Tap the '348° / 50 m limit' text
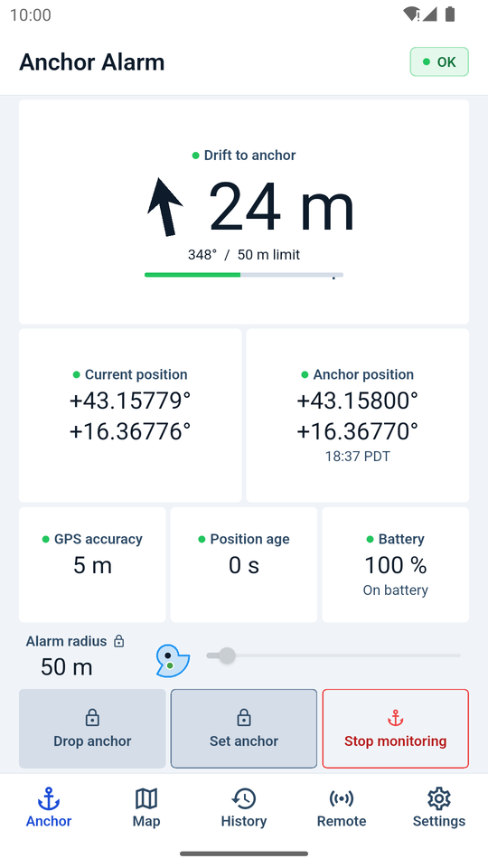This screenshot has height=868, width=488. tap(244, 255)
